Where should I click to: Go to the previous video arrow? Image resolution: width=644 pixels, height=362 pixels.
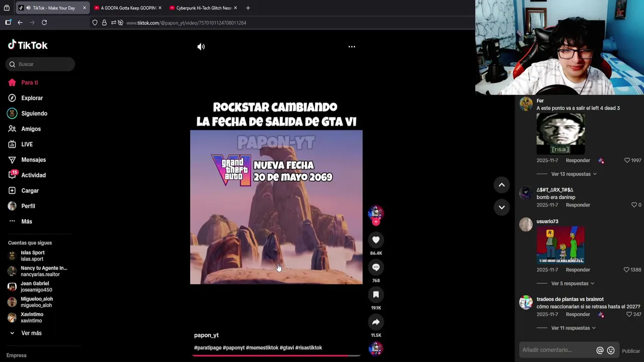tap(502, 185)
